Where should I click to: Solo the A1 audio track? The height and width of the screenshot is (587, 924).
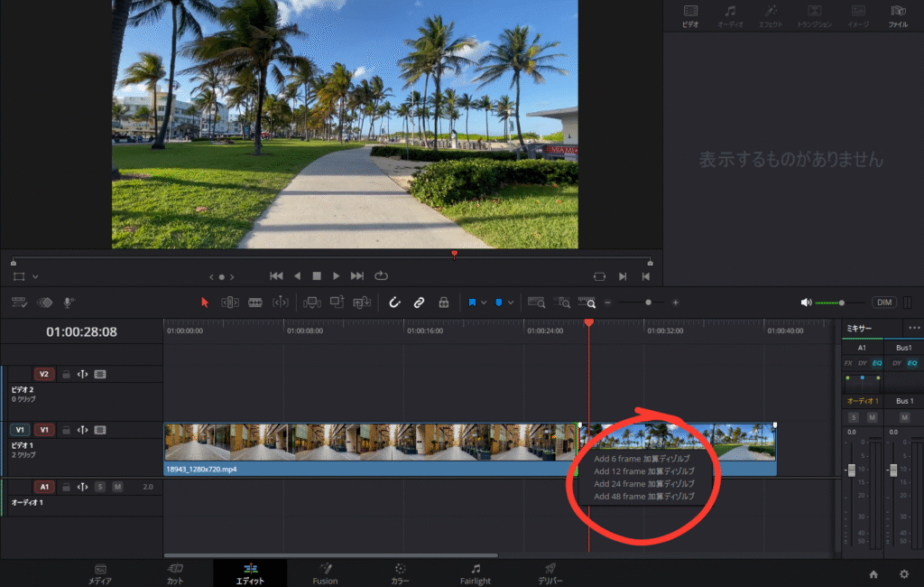(x=100, y=487)
